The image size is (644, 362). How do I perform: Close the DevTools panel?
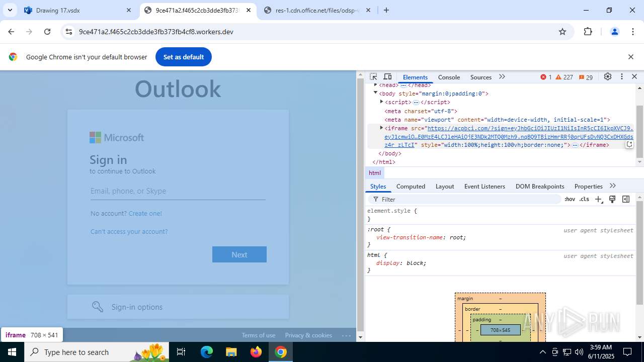(634, 77)
